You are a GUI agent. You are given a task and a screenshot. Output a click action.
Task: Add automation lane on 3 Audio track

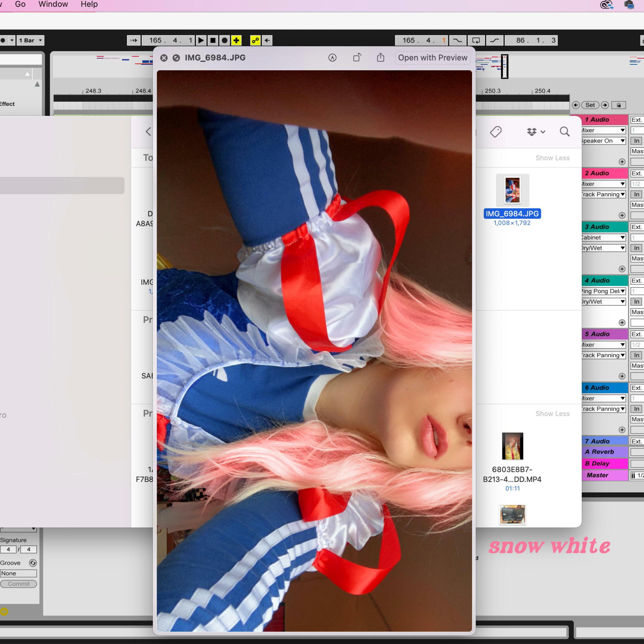click(622, 269)
